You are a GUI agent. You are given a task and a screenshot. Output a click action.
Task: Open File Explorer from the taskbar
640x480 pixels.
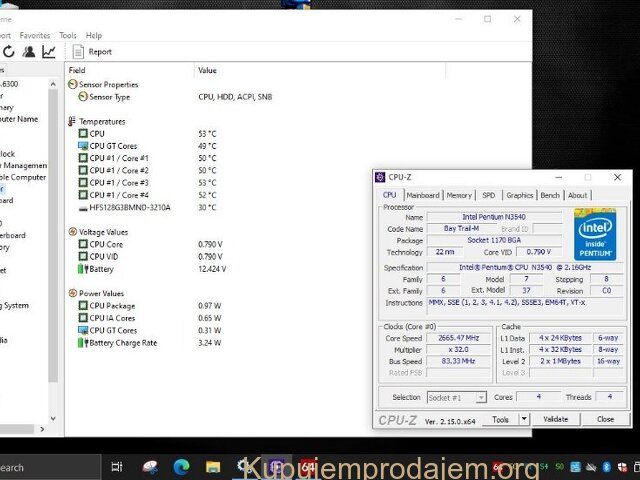click(x=212, y=467)
